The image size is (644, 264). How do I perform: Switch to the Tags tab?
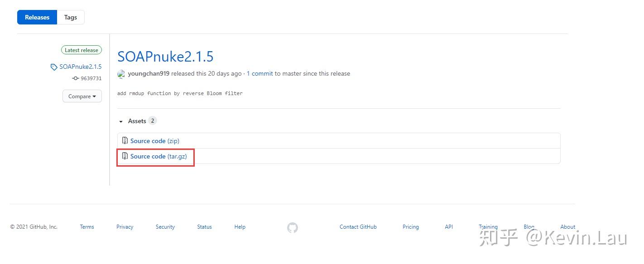tap(70, 17)
